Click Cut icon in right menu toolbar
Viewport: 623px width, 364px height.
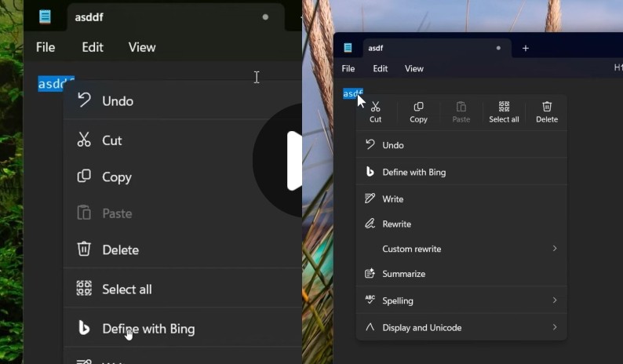376,112
